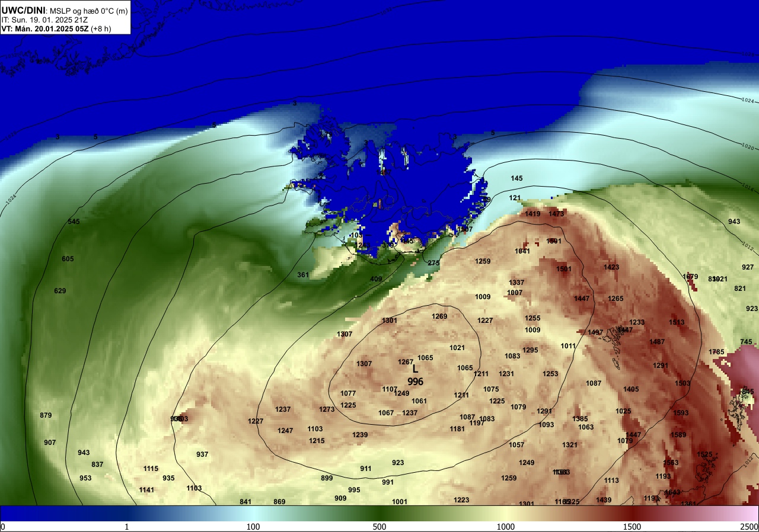Click the map value 1487
Screen dimensions: 759x532
tap(657, 342)
